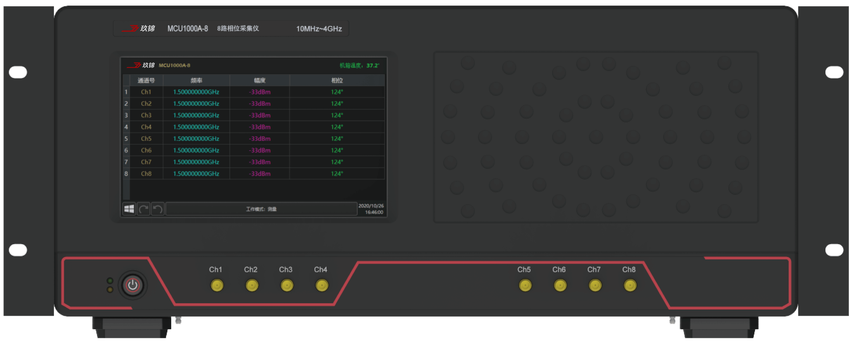Select row number 1 header
Screen dimensions: 868x347
(126, 92)
